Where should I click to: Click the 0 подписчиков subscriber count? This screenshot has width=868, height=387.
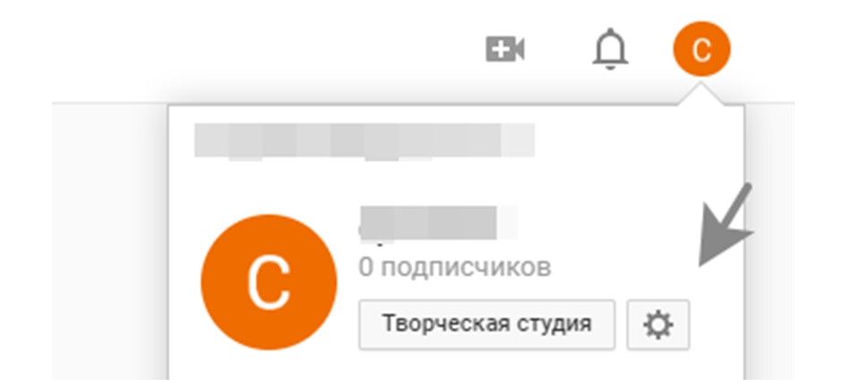(454, 268)
